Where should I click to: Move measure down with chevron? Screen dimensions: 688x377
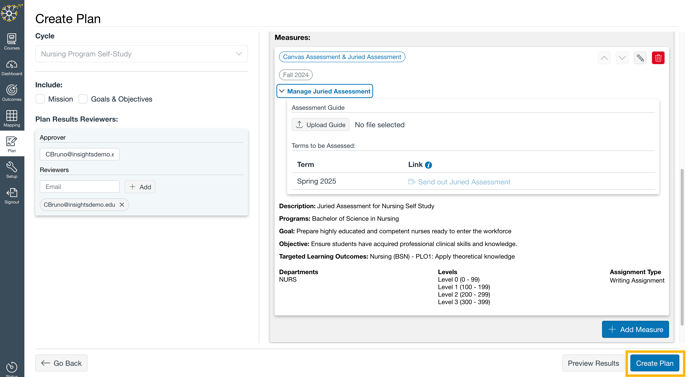pyautogui.click(x=622, y=57)
